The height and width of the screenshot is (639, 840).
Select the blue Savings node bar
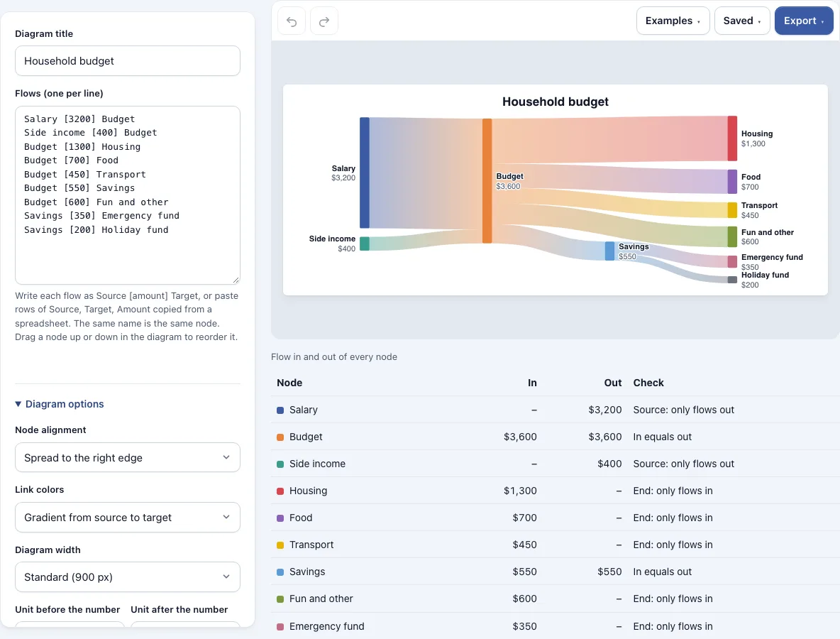pos(609,251)
